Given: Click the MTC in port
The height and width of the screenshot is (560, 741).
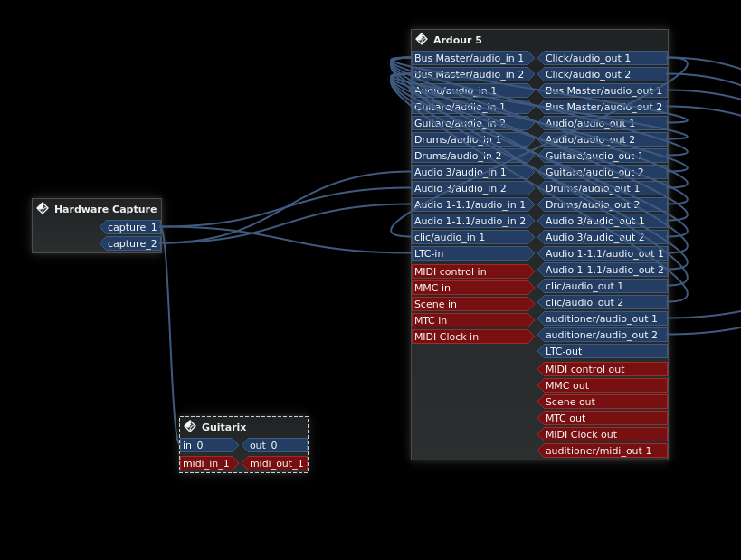Looking at the screenshot, I should pos(473,320).
